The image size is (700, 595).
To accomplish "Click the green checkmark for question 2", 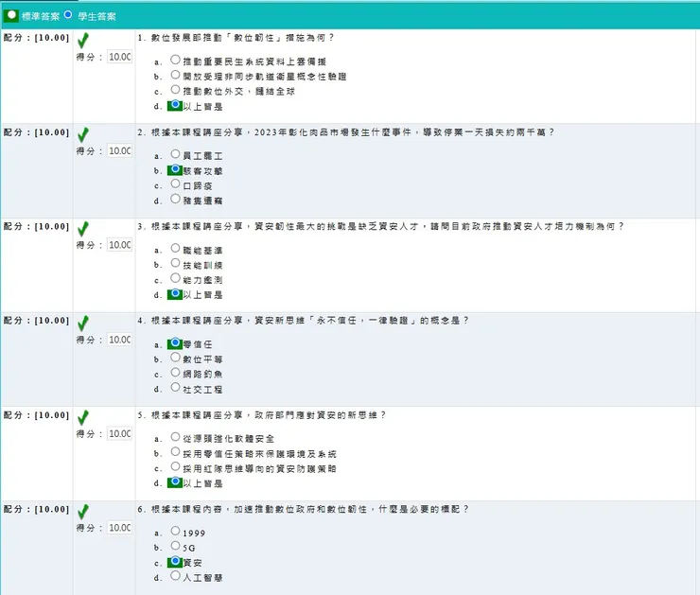I will tap(83, 135).
